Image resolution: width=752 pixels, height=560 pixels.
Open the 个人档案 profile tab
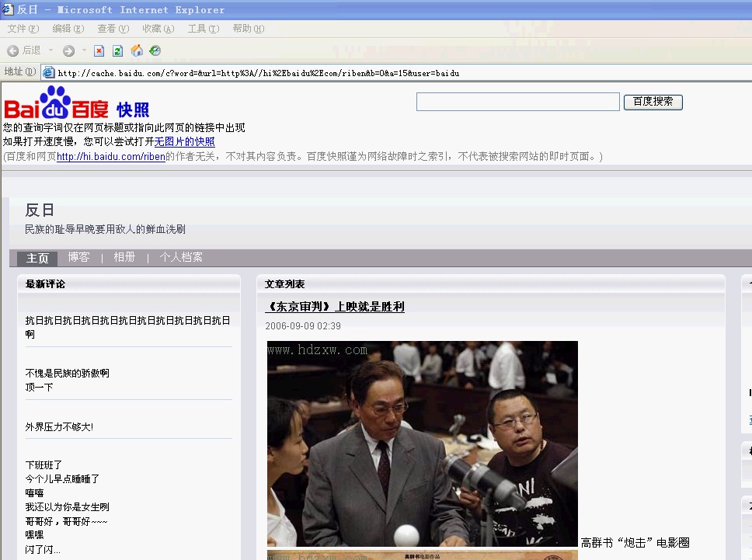pos(181,257)
